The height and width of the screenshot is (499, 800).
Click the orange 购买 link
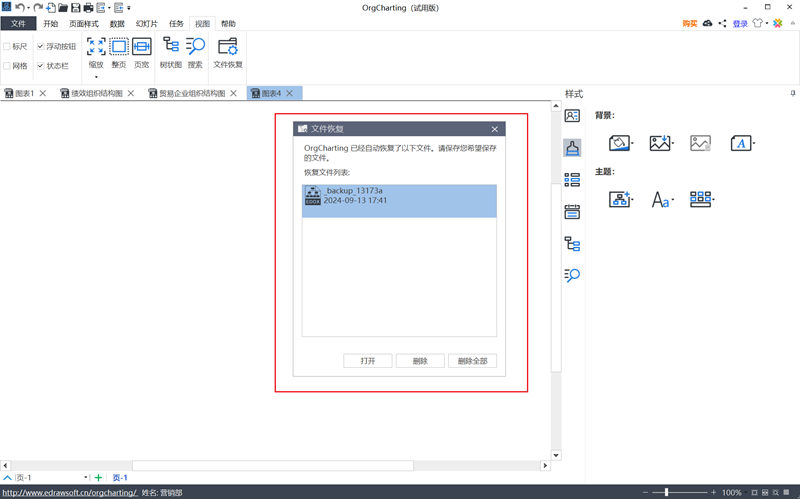coord(690,23)
